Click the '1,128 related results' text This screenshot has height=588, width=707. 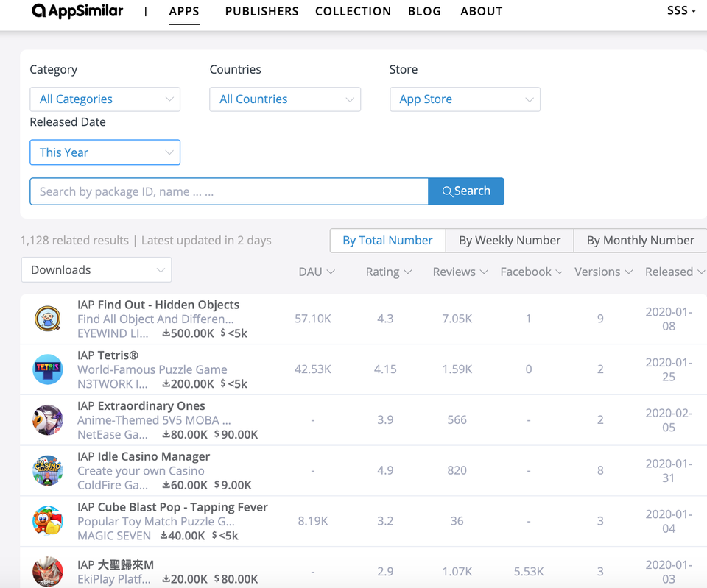click(x=75, y=240)
